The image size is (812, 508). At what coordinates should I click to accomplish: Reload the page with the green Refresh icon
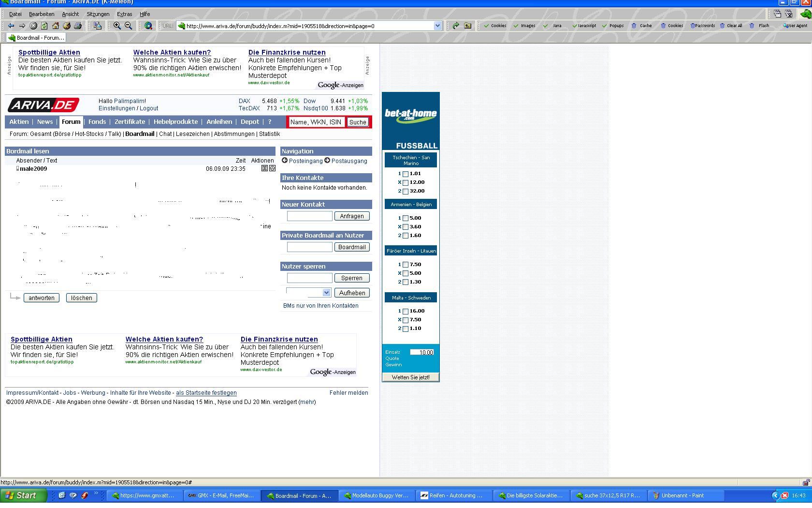(x=44, y=26)
